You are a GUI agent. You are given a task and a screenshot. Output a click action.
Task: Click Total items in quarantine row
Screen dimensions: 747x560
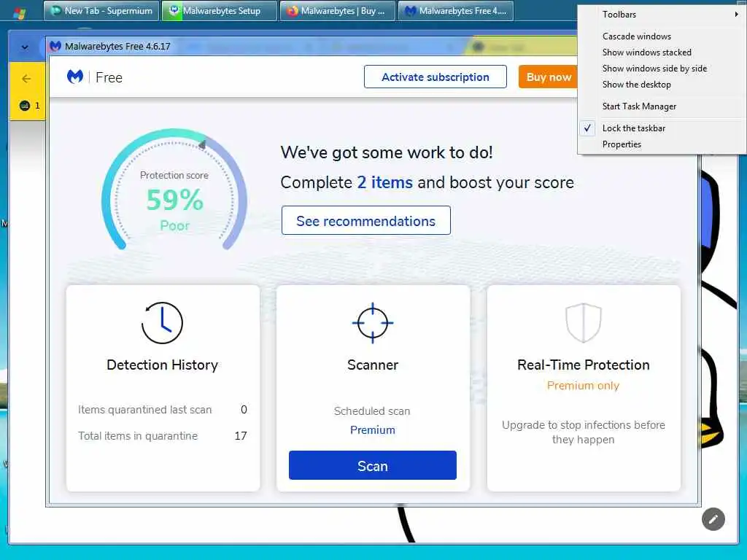pos(163,436)
